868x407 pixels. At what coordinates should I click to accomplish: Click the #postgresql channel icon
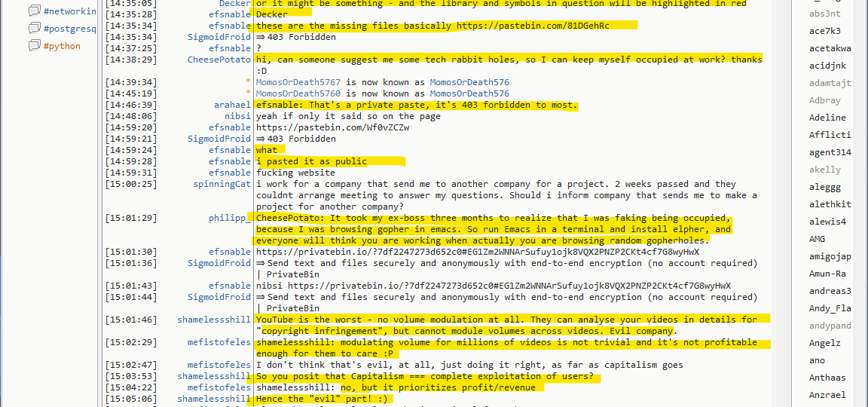(34, 29)
